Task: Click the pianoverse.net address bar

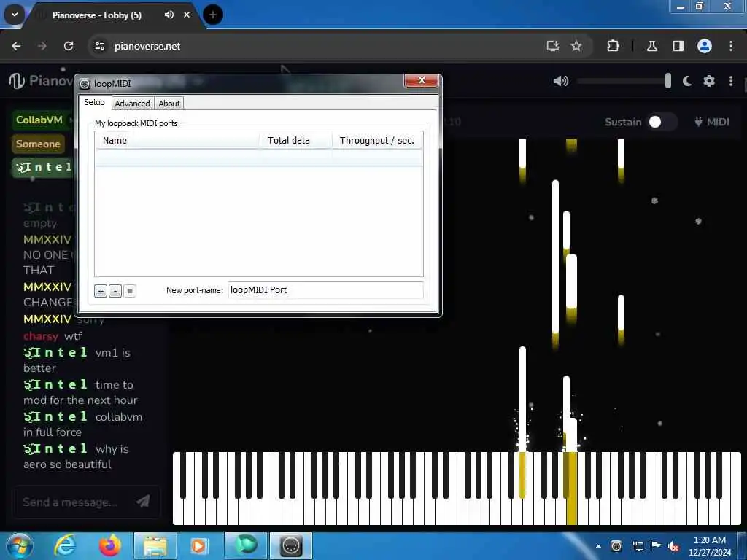Action: point(314,46)
